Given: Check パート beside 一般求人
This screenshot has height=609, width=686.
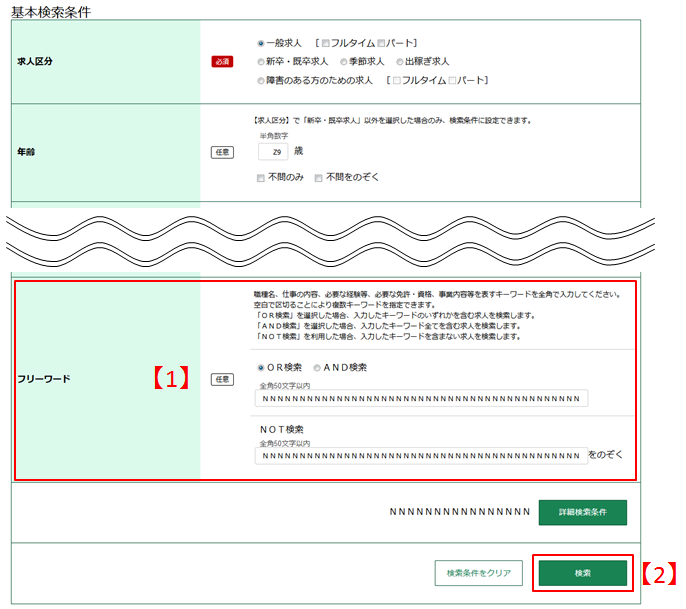Looking at the screenshot, I should pyautogui.click(x=381, y=44).
